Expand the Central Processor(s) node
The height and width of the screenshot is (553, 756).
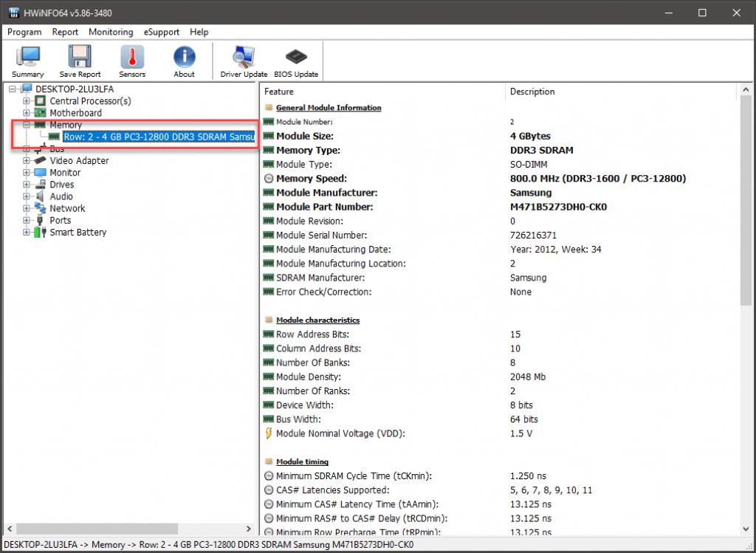tap(27, 101)
